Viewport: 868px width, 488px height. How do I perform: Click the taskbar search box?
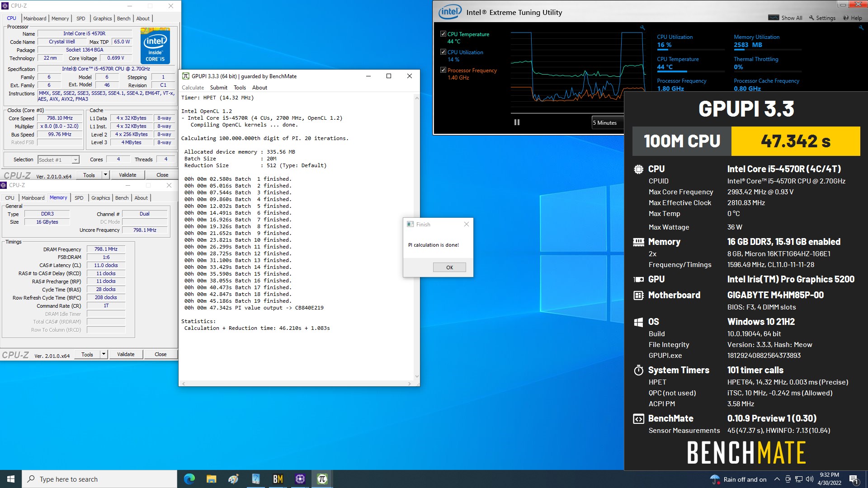click(99, 479)
